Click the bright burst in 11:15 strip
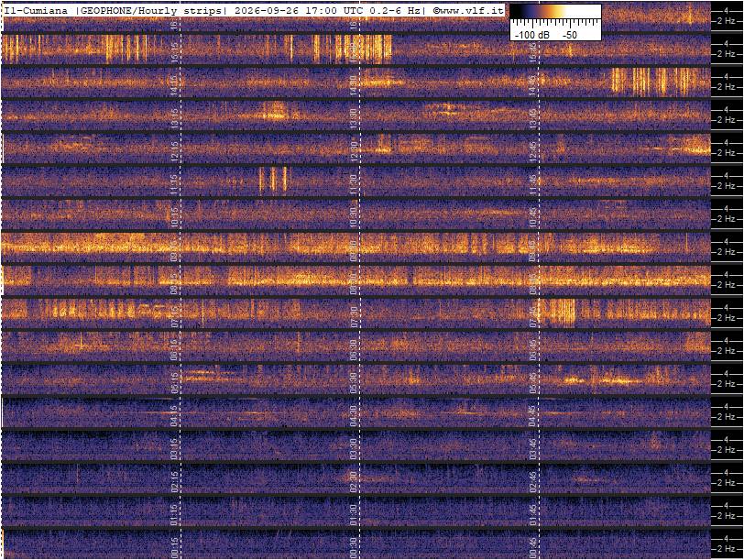The width and height of the screenshot is (744, 560). [x=273, y=180]
